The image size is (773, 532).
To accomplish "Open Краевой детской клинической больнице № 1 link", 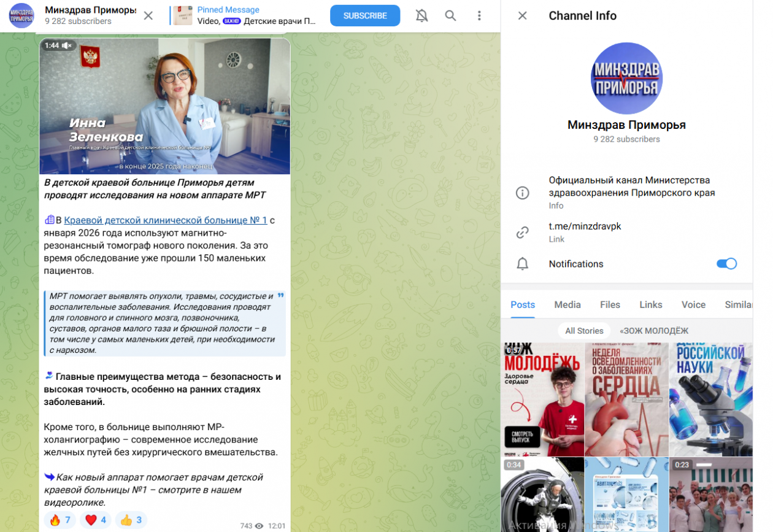I will [165, 220].
